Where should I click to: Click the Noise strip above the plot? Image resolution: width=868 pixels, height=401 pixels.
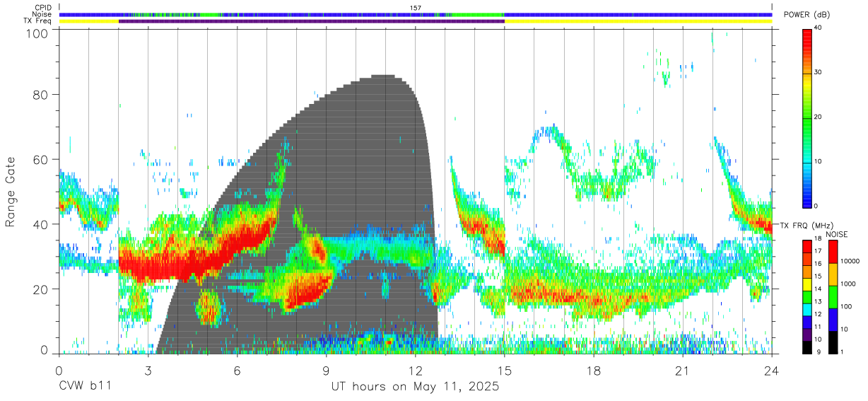[x=416, y=14]
